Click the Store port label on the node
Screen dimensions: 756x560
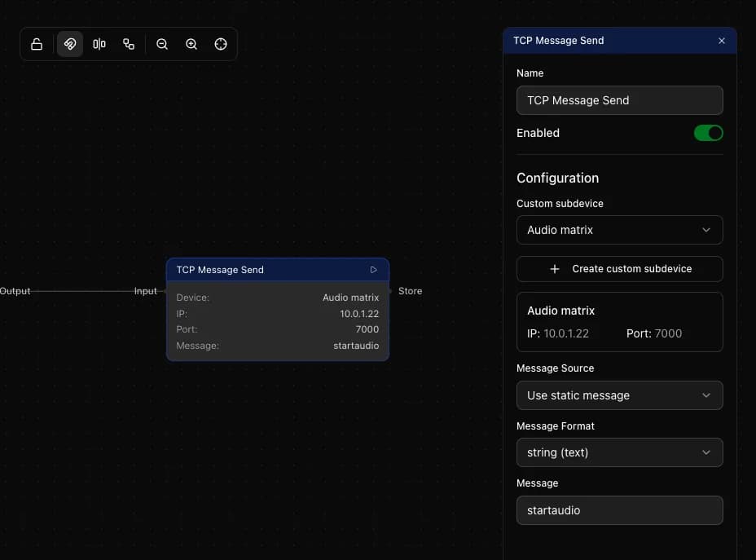point(411,291)
